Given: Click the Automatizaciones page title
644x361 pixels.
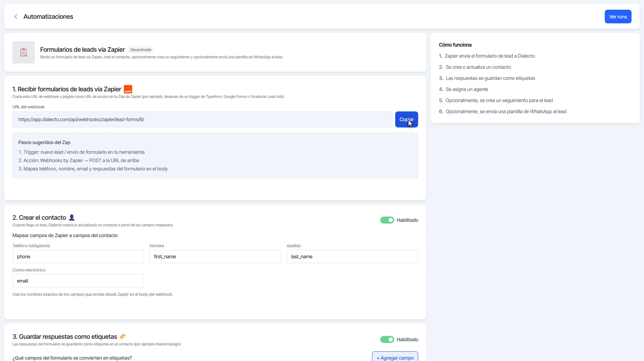Looking at the screenshot, I should pos(48,17).
